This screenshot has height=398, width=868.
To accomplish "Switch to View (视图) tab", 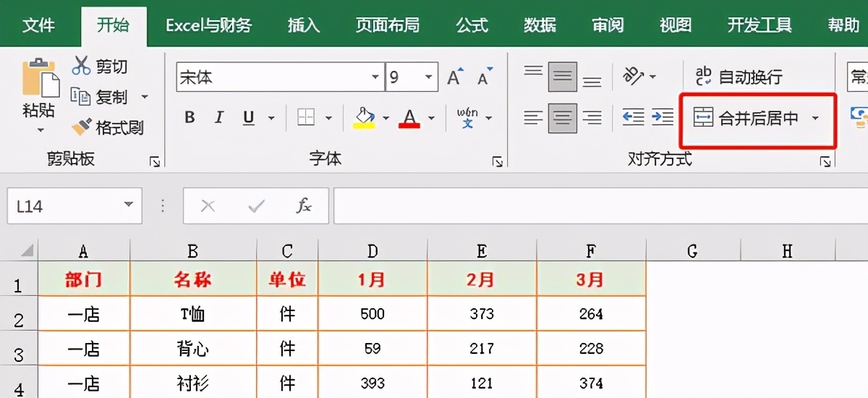I will [x=676, y=25].
